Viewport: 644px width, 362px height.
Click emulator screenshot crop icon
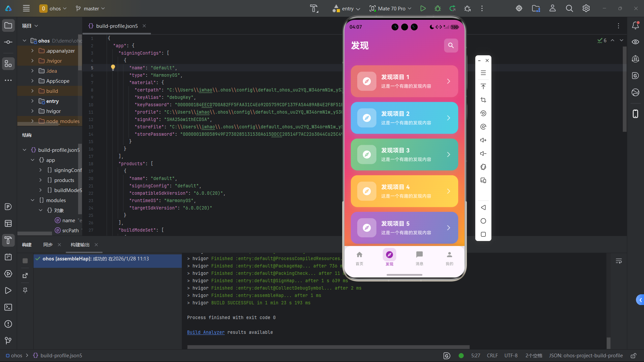click(483, 100)
